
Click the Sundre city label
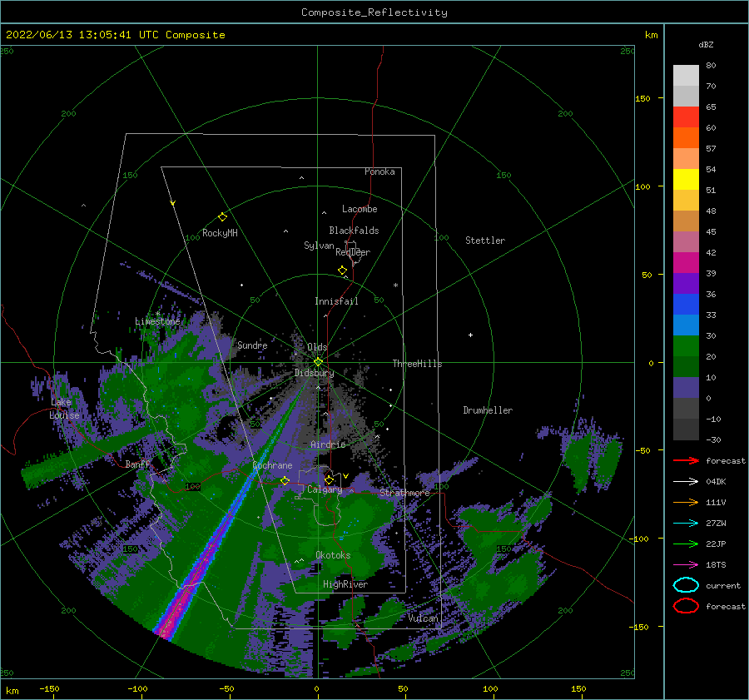252,345
